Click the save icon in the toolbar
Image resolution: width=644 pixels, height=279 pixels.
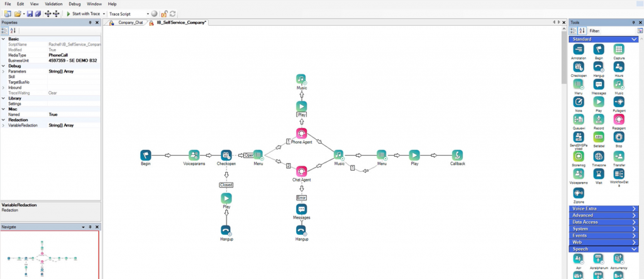[x=30, y=13]
